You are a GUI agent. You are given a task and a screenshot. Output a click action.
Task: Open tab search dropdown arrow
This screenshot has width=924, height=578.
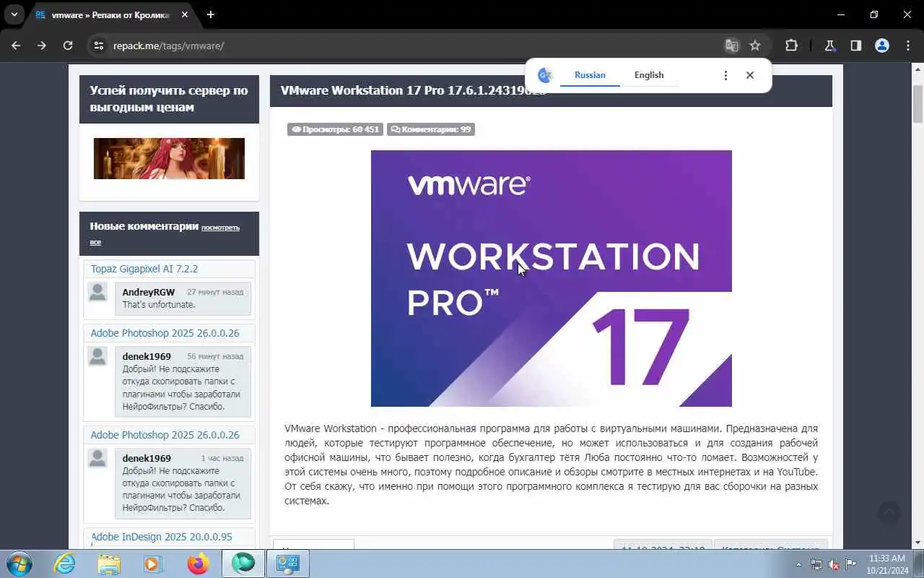pyautogui.click(x=14, y=14)
